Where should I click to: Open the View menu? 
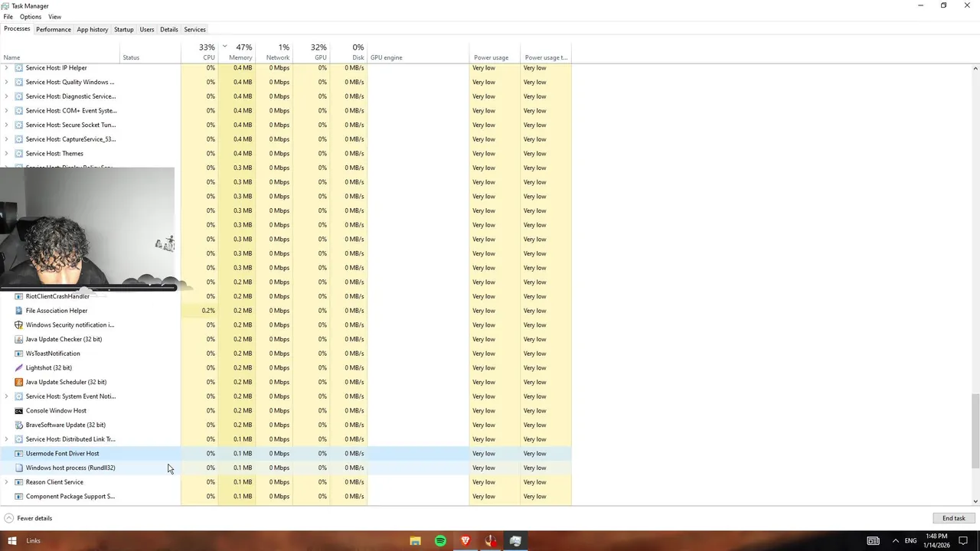55,17
